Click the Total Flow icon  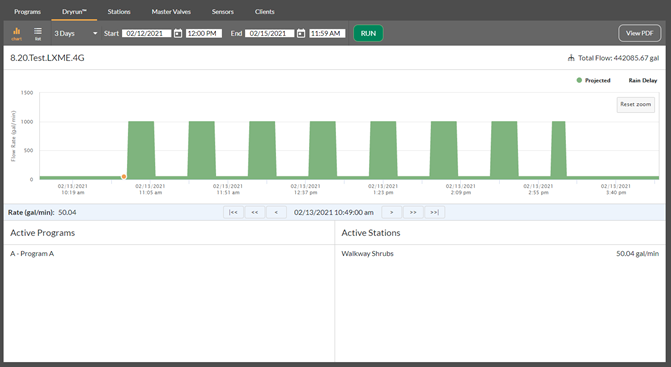click(571, 58)
